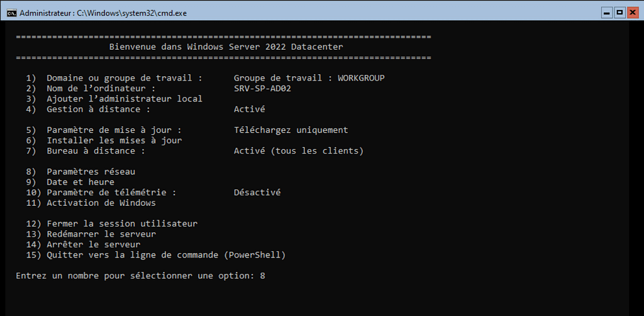Click 'Redémarrer le serveur' option
This screenshot has height=316, width=644.
(x=101, y=234)
